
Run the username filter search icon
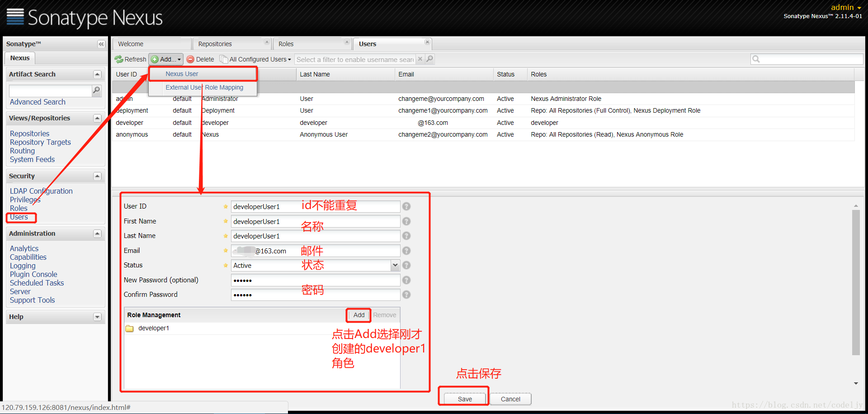pyautogui.click(x=429, y=59)
